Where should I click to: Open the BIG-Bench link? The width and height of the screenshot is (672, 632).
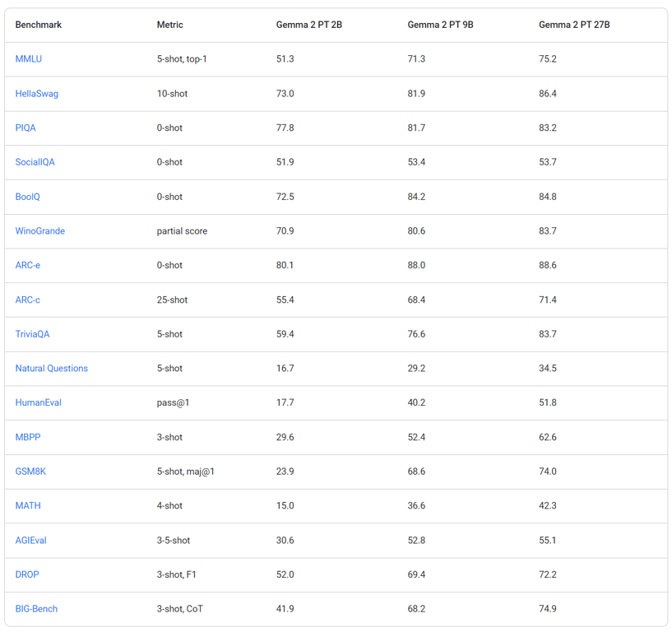point(37,609)
